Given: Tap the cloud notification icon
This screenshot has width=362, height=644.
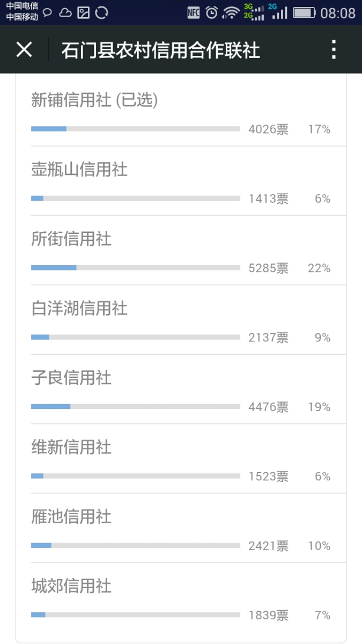Looking at the screenshot, I should pos(65,12).
